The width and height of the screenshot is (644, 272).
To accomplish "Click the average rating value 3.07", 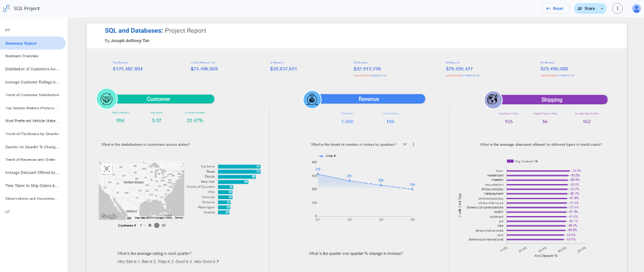I will (x=156, y=121).
